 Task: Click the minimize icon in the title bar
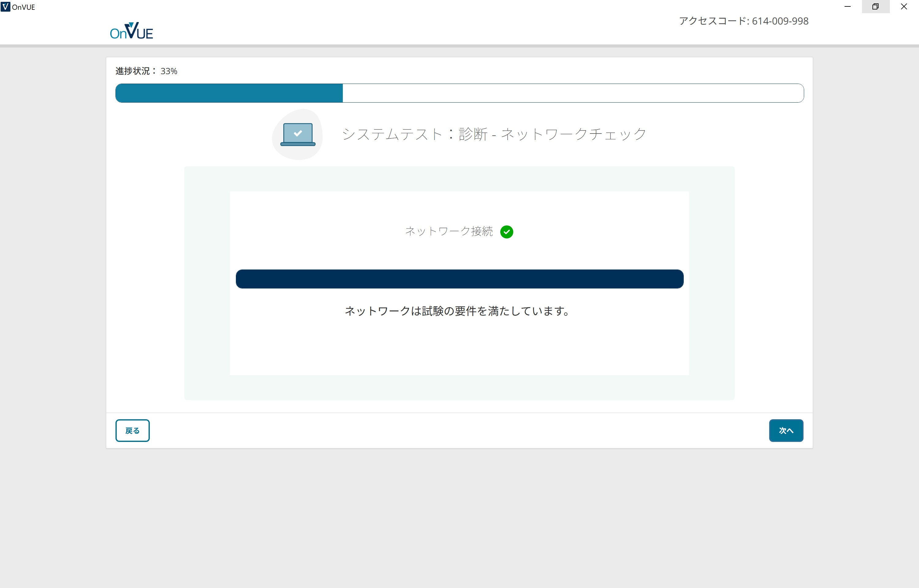pos(848,6)
